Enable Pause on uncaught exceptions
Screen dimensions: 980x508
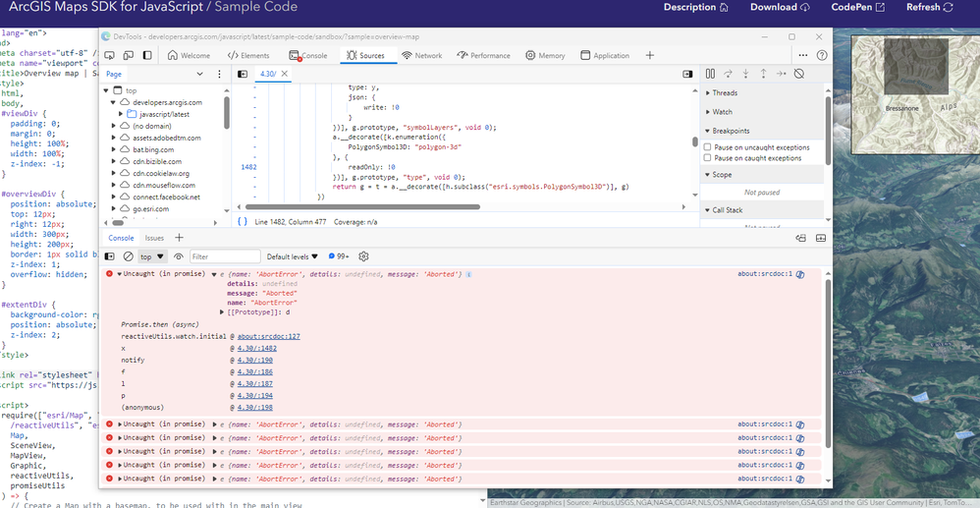pos(708,147)
